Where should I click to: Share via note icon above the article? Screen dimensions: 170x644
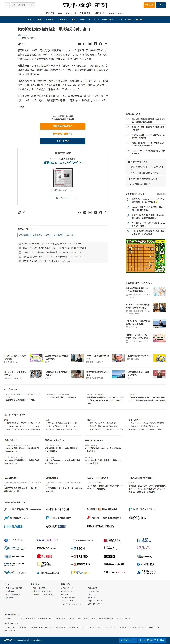click(90, 44)
